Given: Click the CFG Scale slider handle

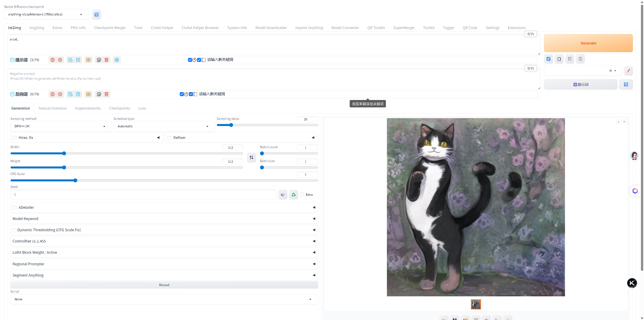Looking at the screenshot, I should point(75,180).
